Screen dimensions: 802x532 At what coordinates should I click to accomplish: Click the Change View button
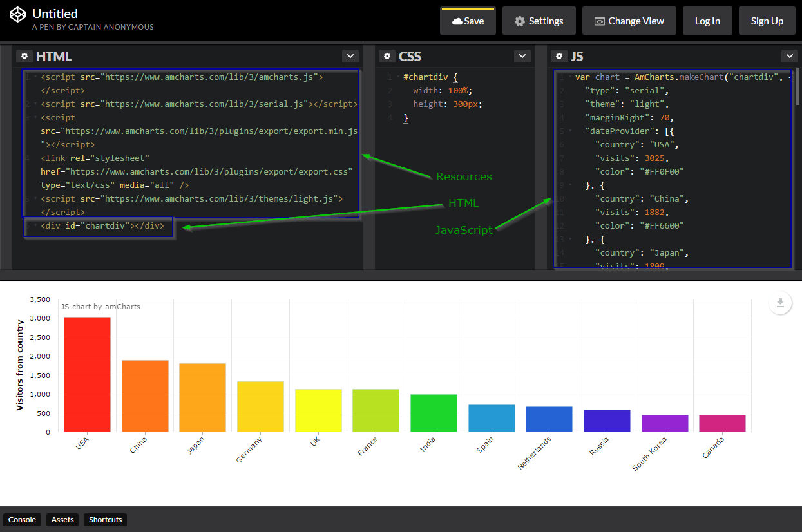pyautogui.click(x=629, y=21)
